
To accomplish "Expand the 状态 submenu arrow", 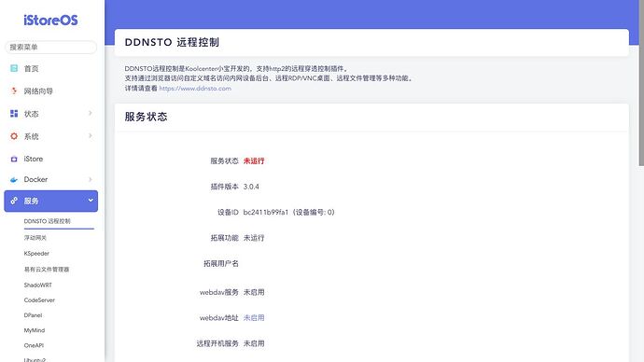I will pos(91,113).
